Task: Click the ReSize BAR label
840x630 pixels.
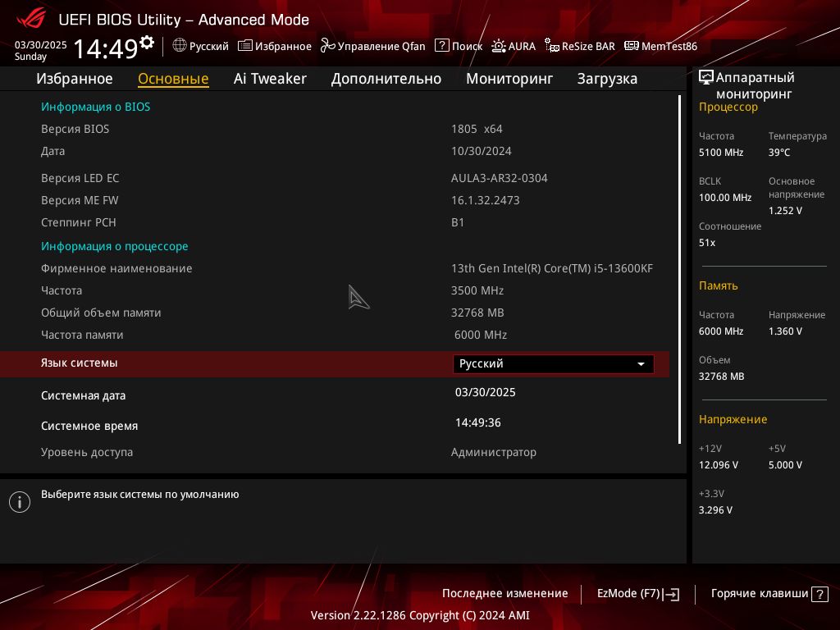Action: (588, 46)
